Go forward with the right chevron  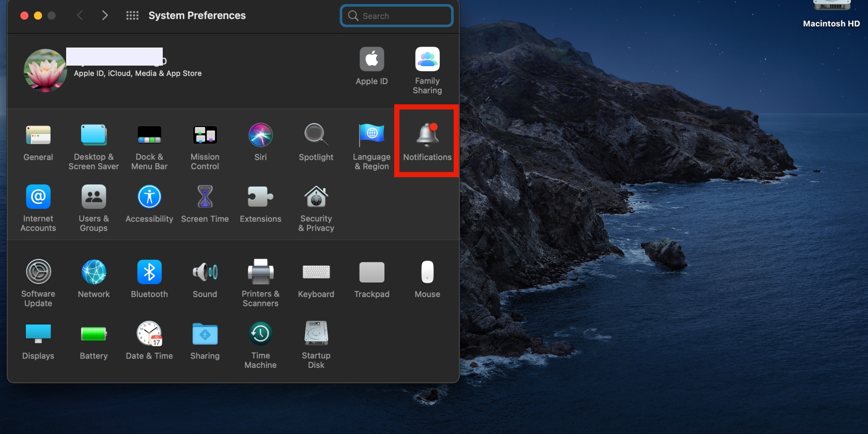pyautogui.click(x=105, y=16)
